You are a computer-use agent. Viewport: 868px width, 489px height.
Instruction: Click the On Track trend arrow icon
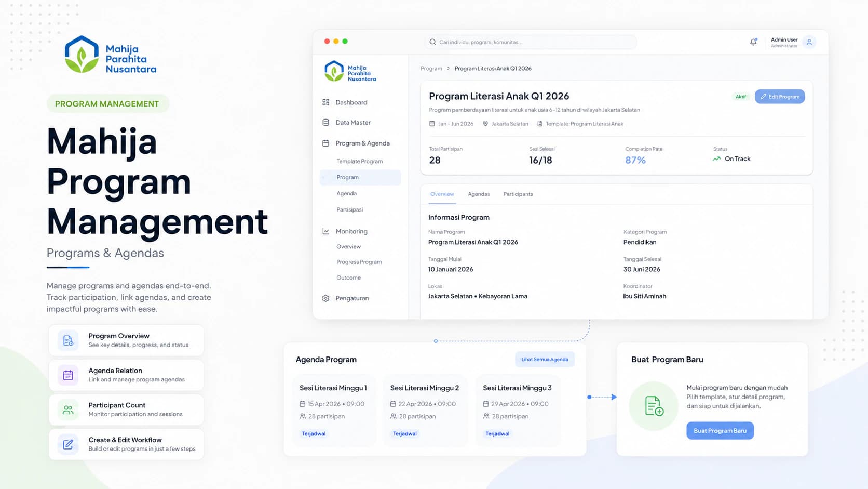point(716,159)
